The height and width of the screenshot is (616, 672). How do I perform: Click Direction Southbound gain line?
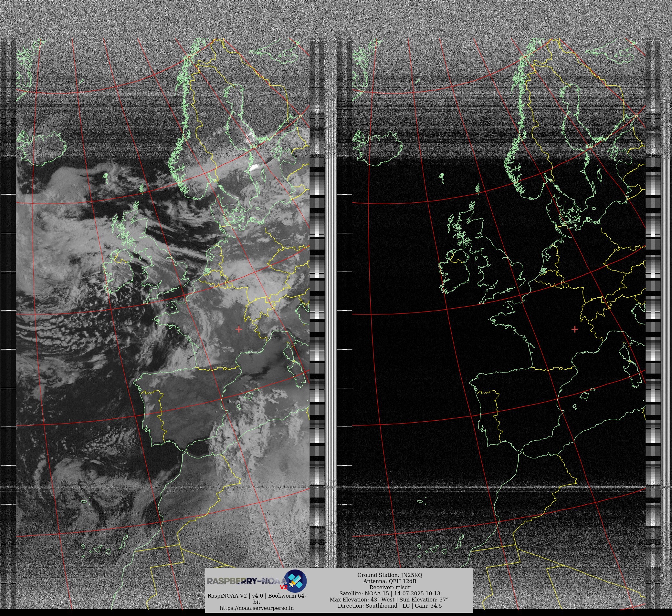point(390,606)
